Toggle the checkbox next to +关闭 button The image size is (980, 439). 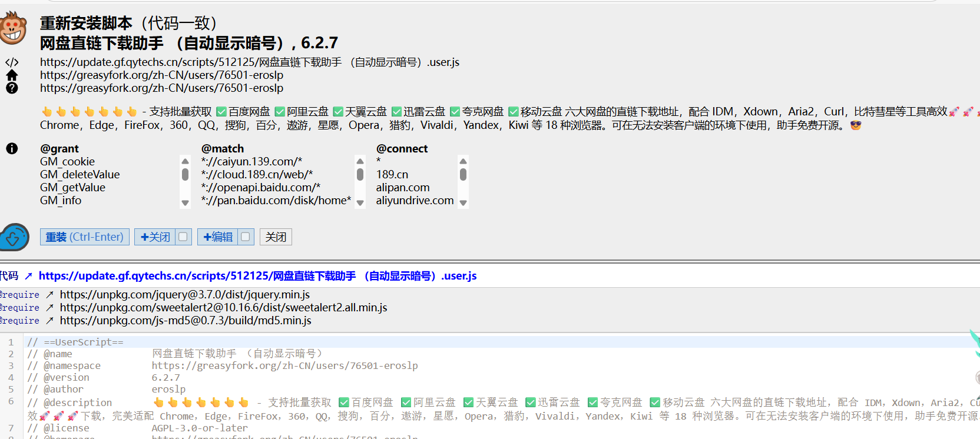tap(183, 237)
